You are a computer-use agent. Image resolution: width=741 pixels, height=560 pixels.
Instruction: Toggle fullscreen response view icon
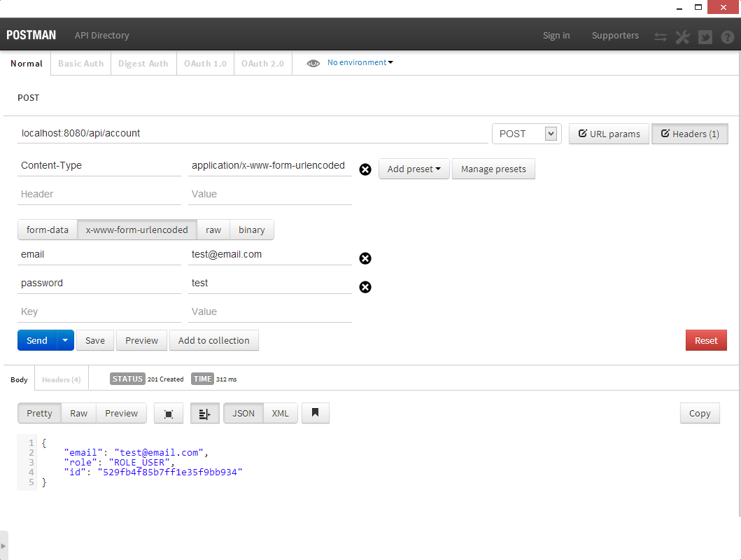coord(168,414)
